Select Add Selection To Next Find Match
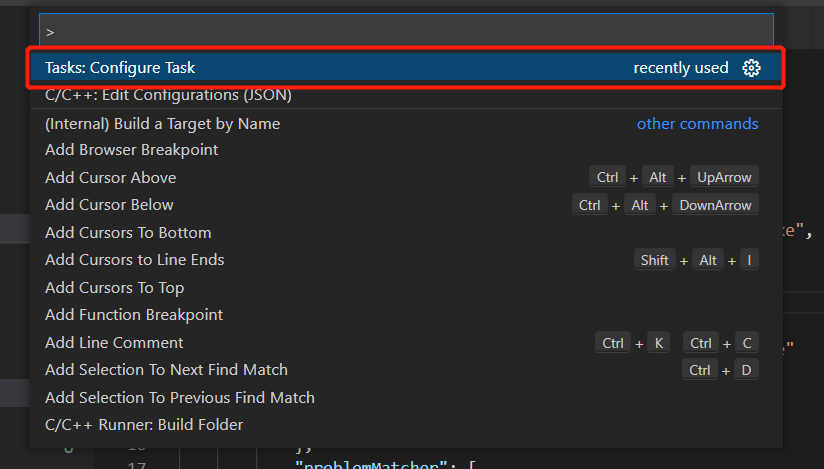Screen dimensions: 824x469 [166, 370]
